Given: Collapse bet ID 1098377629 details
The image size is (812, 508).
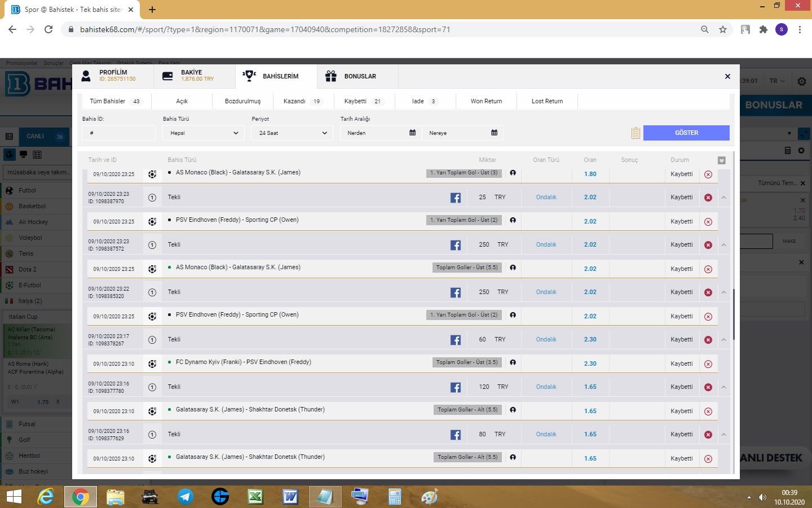Looking at the screenshot, I should [x=723, y=435].
